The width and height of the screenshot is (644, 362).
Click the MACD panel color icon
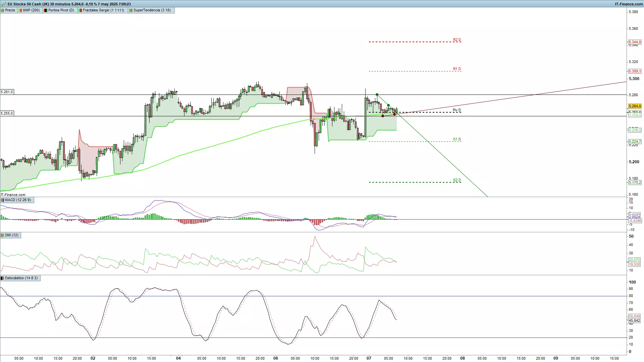[3, 200]
